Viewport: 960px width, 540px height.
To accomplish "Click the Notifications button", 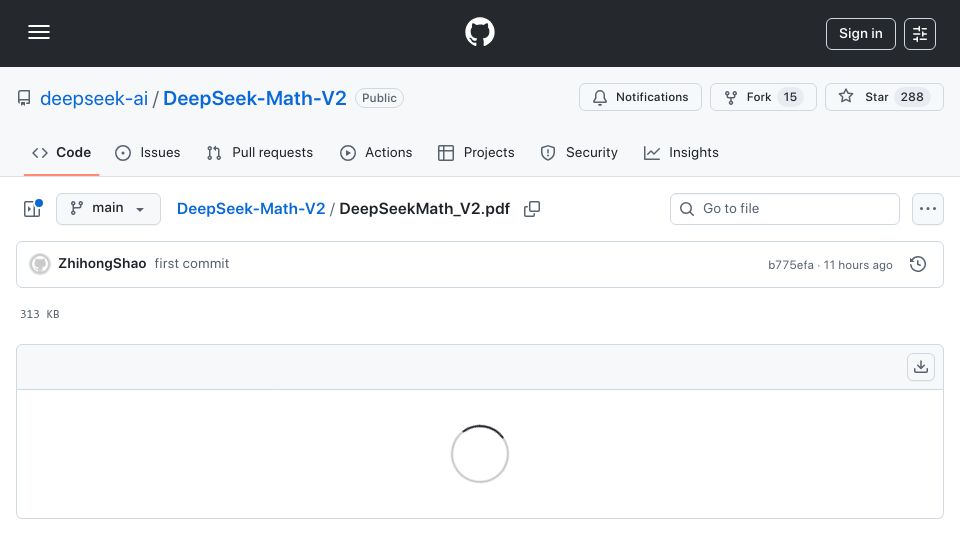I will point(640,97).
